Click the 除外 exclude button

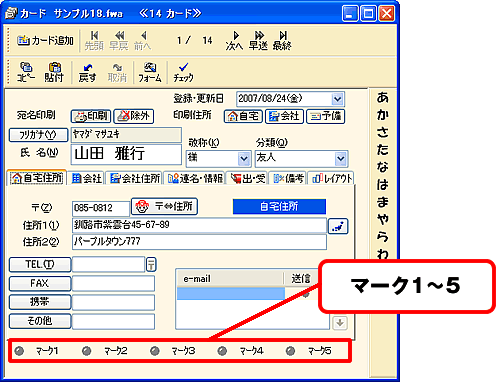pos(134,116)
